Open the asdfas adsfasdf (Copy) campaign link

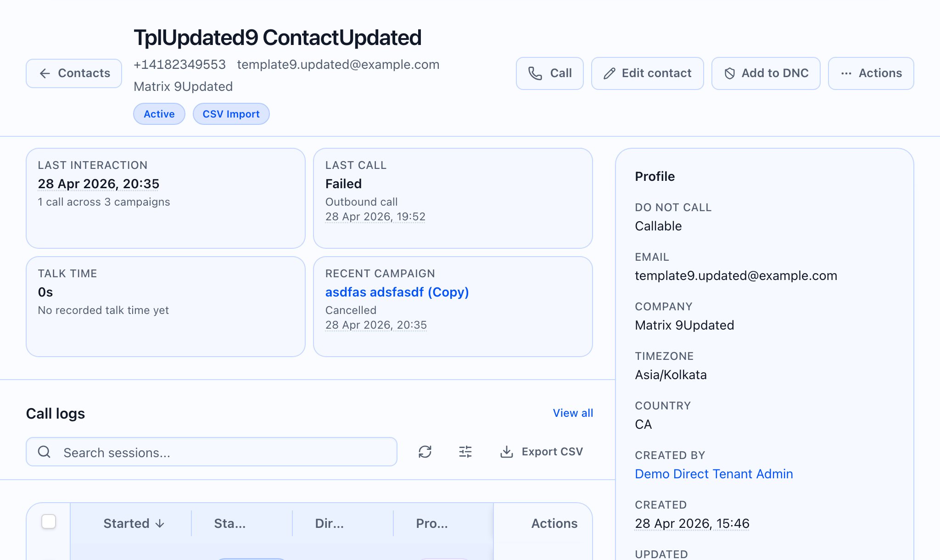(x=397, y=292)
